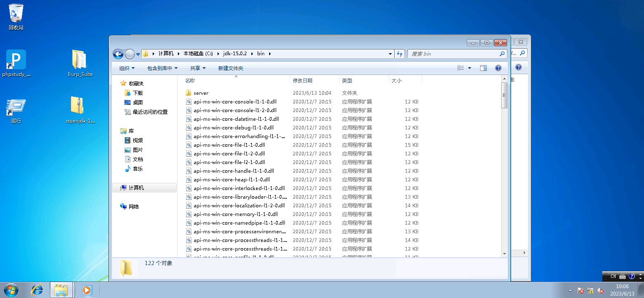This screenshot has height=298, width=644.
Task: Go back with the Explorer back arrow
Action: (118, 54)
